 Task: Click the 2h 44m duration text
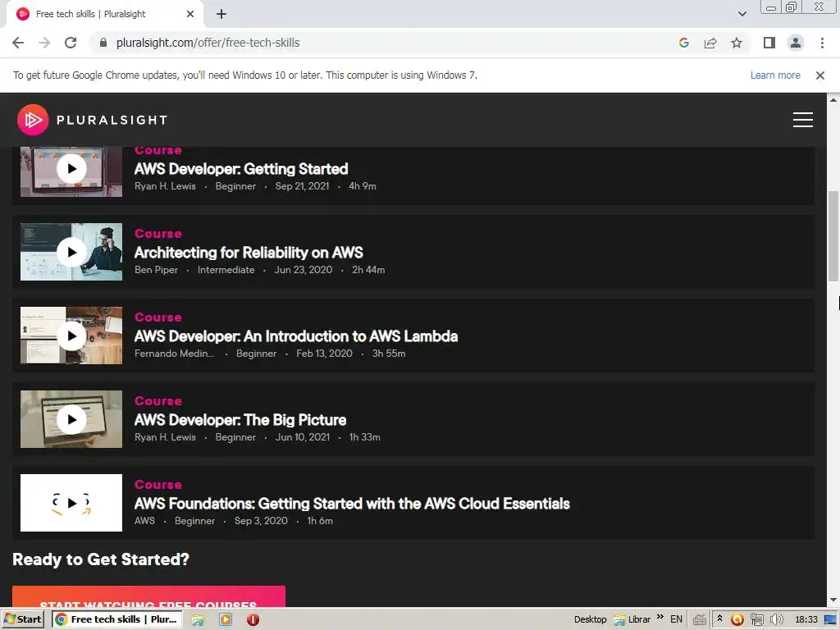point(368,270)
